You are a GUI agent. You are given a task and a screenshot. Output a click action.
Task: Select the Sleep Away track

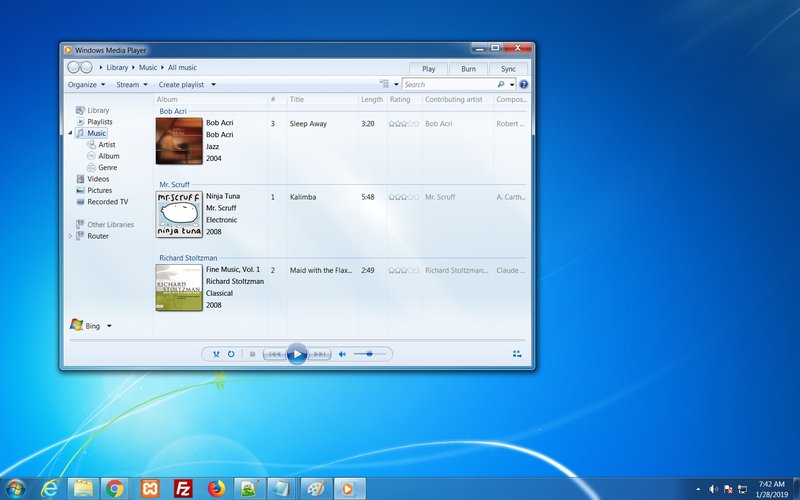(308, 123)
